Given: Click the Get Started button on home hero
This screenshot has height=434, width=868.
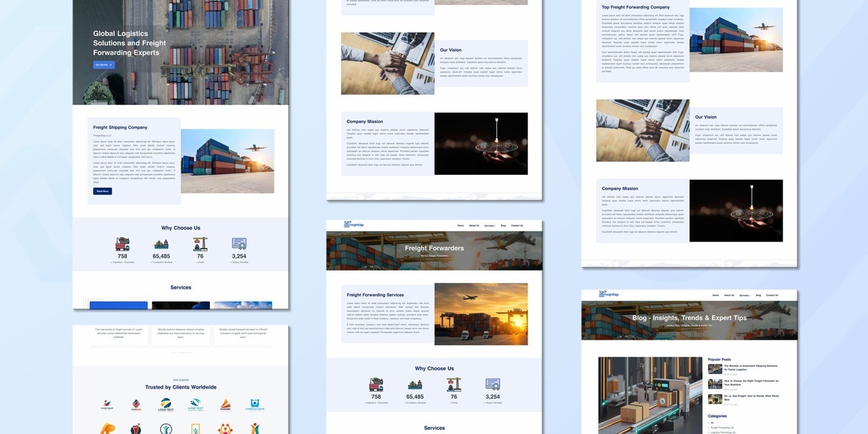Looking at the screenshot, I should (104, 65).
